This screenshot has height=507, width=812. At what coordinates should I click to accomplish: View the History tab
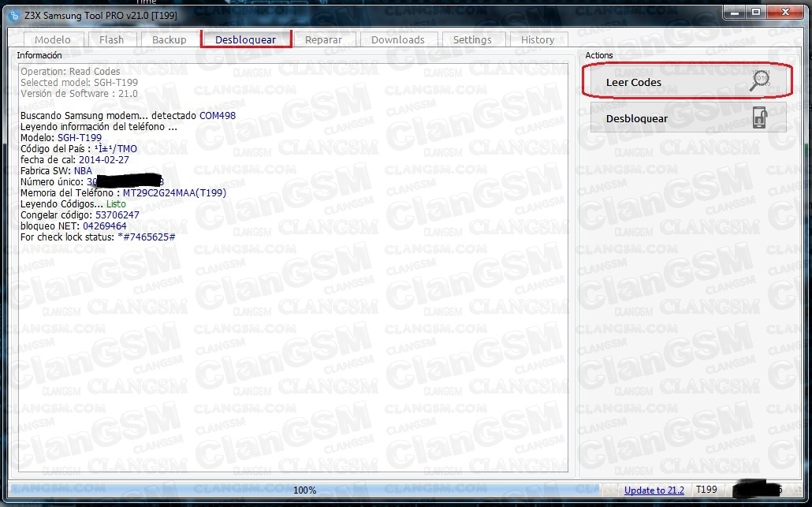click(x=538, y=40)
